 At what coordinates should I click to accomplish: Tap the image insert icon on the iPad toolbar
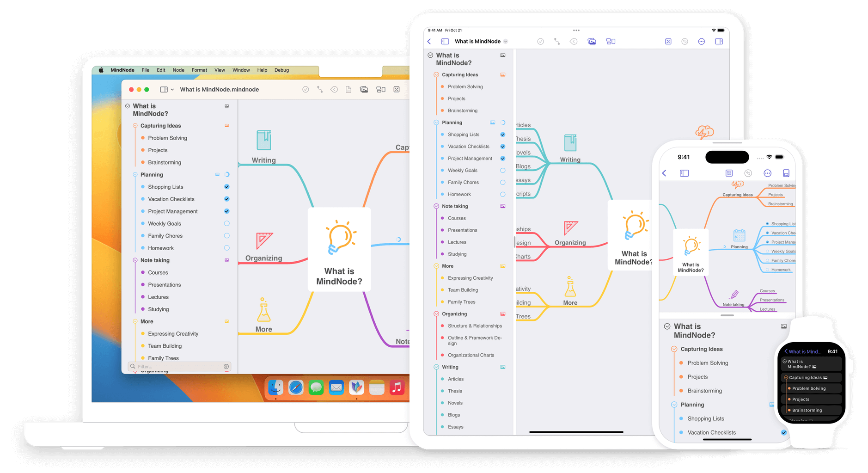(x=592, y=41)
